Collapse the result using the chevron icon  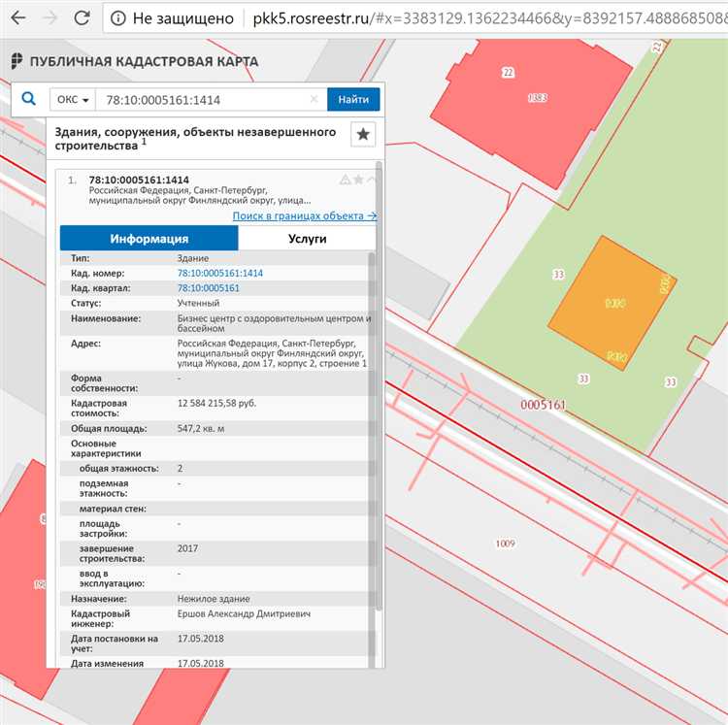[x=371, y=180]
